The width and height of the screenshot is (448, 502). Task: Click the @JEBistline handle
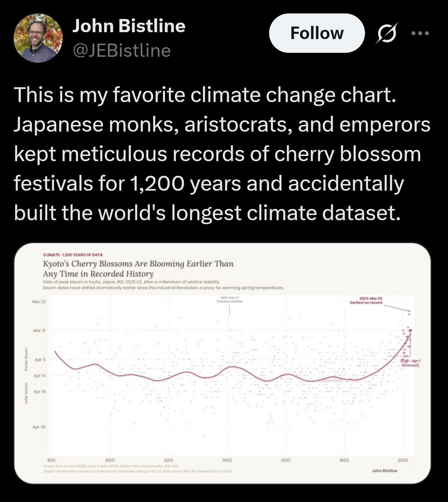pyautogui.click(x=122, y=51)
